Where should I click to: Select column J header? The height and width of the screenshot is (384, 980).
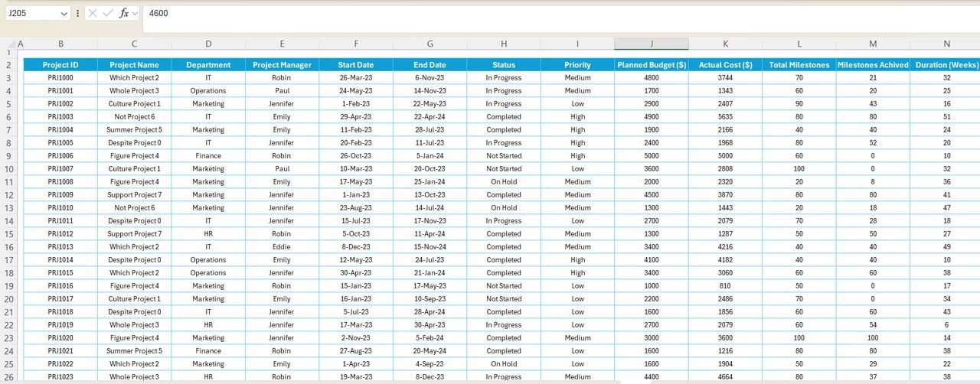[651, 44]
